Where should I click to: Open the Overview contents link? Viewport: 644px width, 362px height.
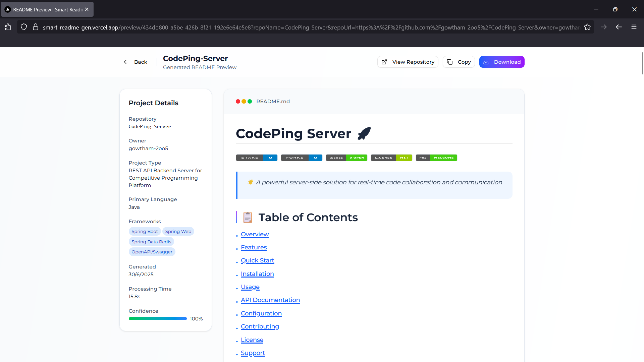pyautogui.click(x=255, y=234)
